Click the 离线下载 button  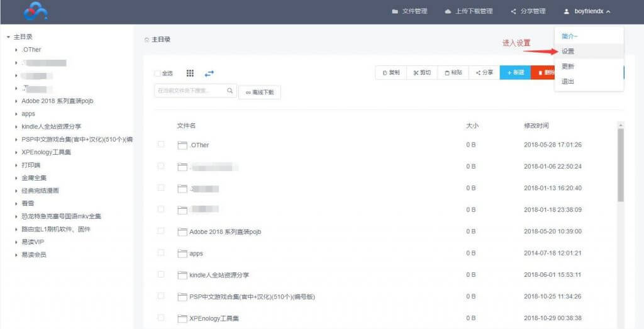point(260,92)
